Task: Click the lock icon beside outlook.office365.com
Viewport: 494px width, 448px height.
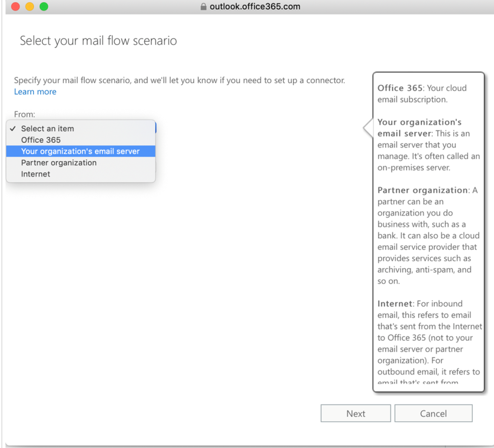Action: point(203,7)
